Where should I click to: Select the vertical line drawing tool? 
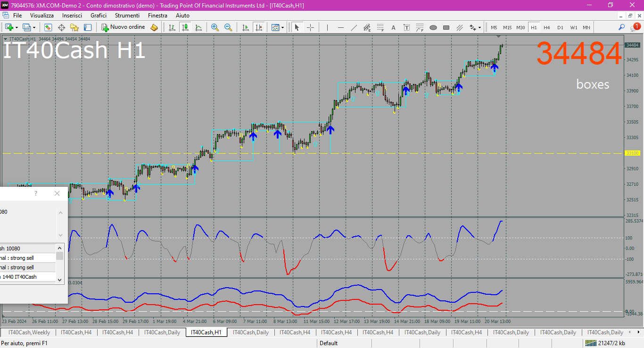(327, 27)
